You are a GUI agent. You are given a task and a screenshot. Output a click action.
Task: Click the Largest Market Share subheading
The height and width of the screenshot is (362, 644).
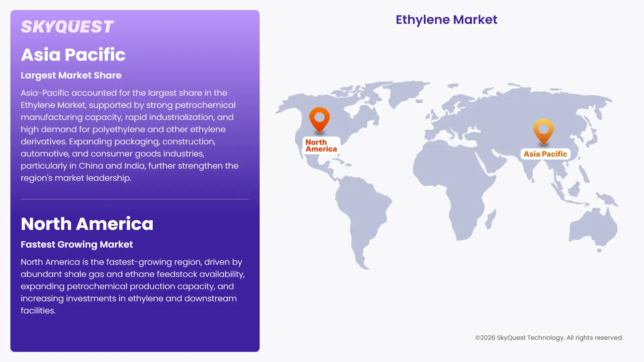click(x=71, y=75)
